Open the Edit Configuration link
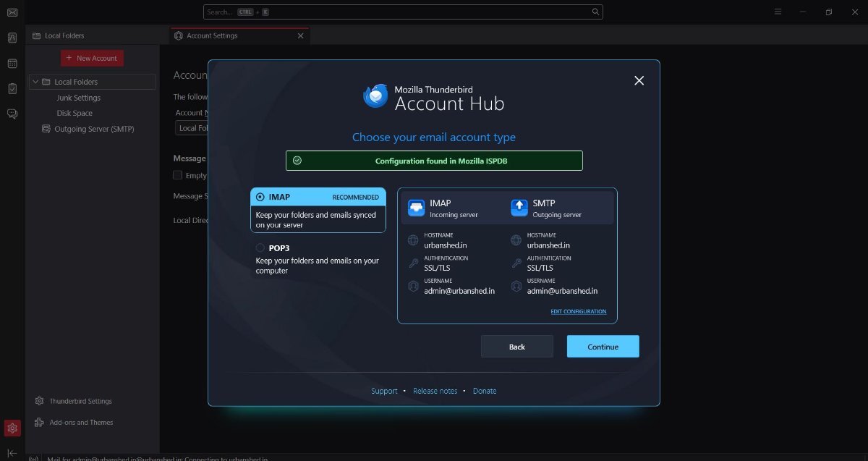 (579, 311)
